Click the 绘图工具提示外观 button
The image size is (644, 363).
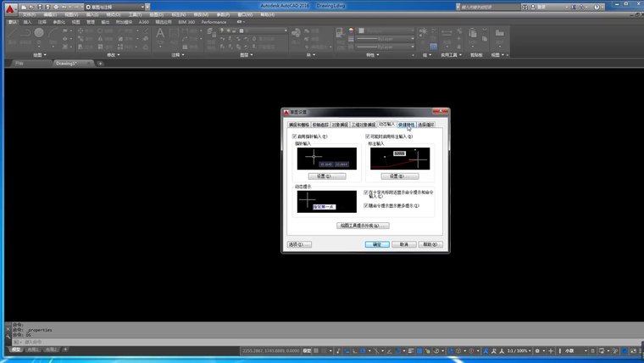click(363, 226)
